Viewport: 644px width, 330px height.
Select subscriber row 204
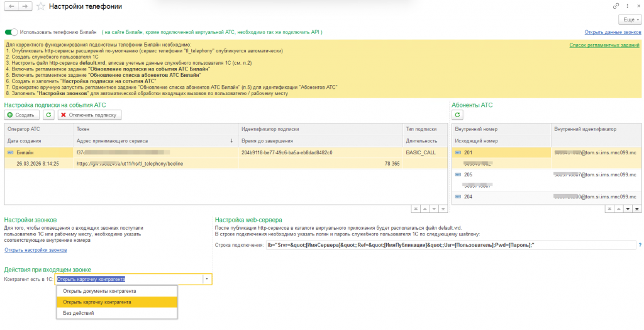point(547,197)
